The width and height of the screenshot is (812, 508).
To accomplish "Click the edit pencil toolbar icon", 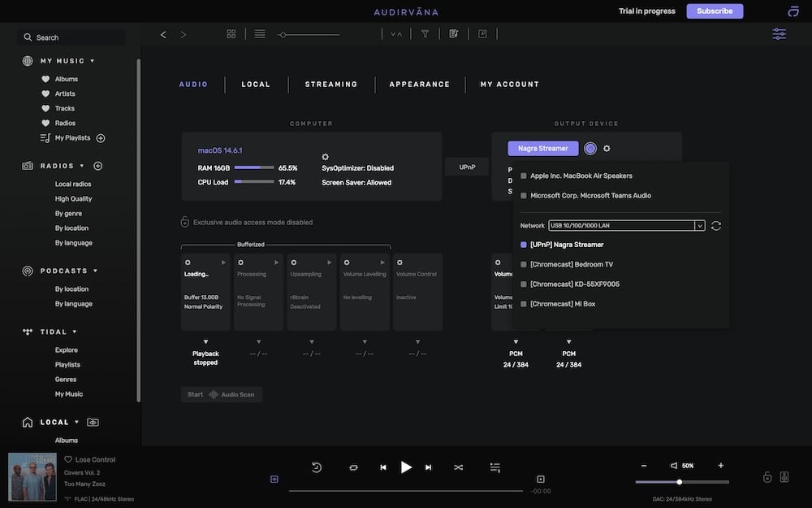I will coord(482,33).
